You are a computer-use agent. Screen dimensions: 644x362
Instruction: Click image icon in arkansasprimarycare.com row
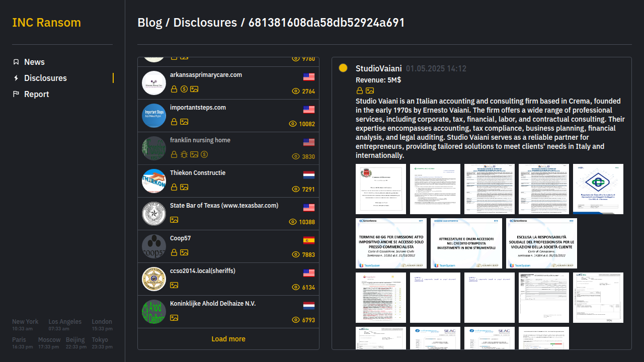pyautogui.click(x=194, y=89)
